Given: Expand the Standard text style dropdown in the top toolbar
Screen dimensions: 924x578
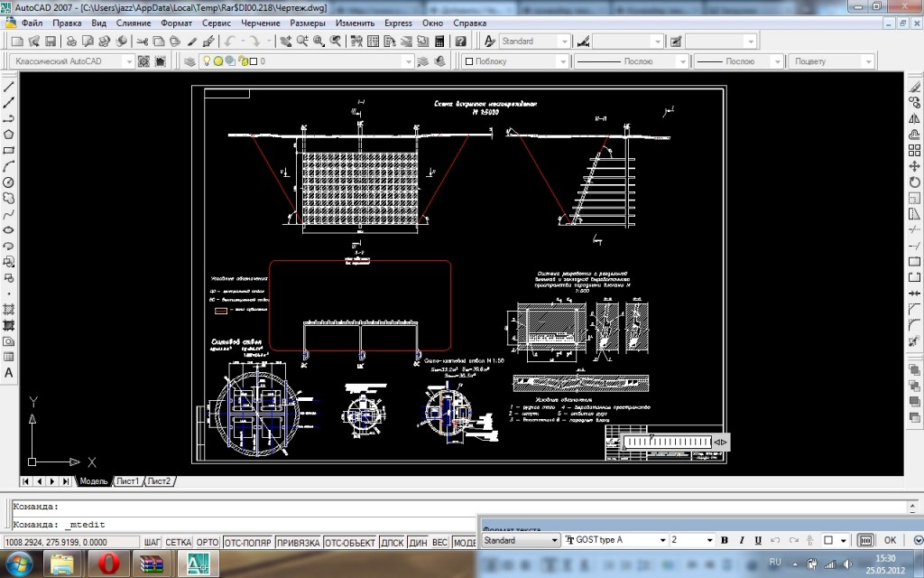Looking at the screenshot, I should click(x=564, y=42).
